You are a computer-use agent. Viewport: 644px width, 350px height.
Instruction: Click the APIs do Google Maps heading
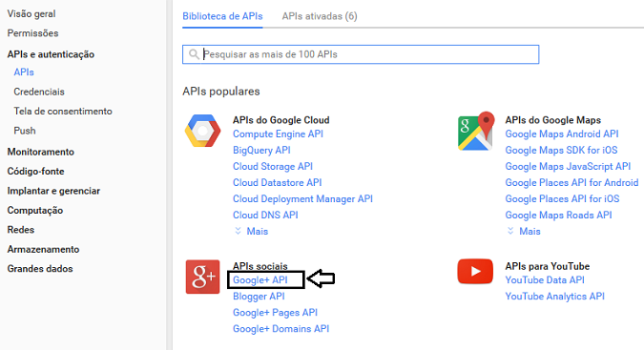[552, 120]
